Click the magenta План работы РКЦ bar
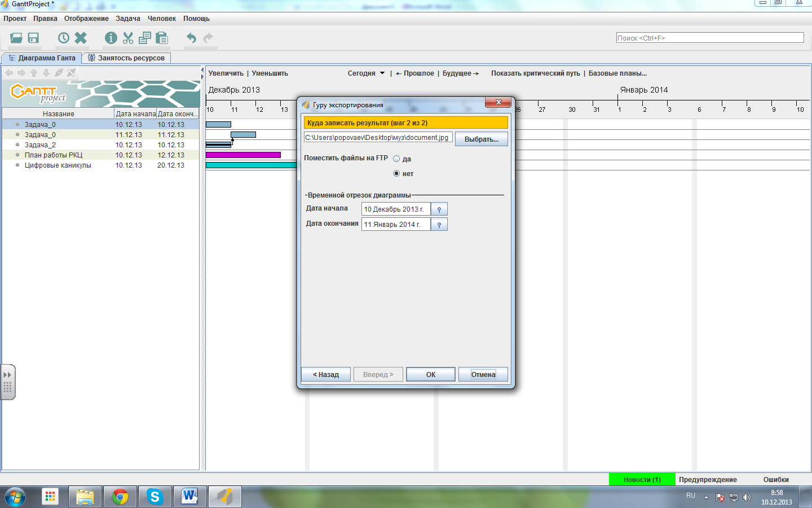 pyautogui.click(x=243, y=155)
